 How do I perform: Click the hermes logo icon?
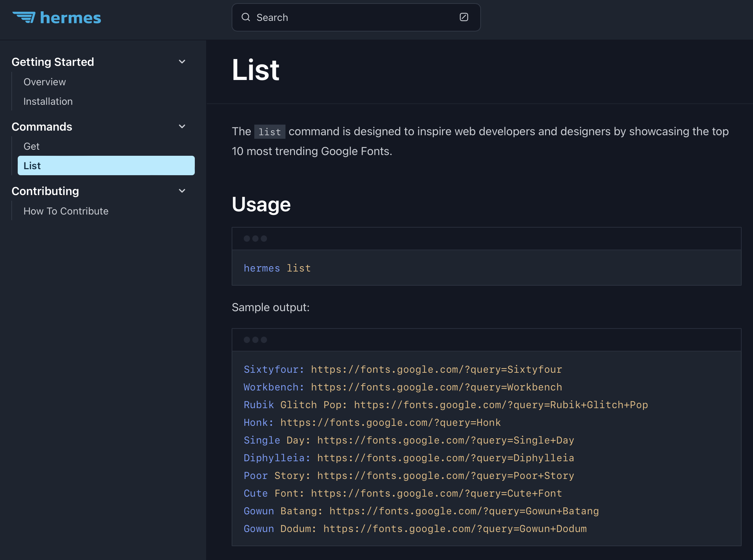[24, 17]
